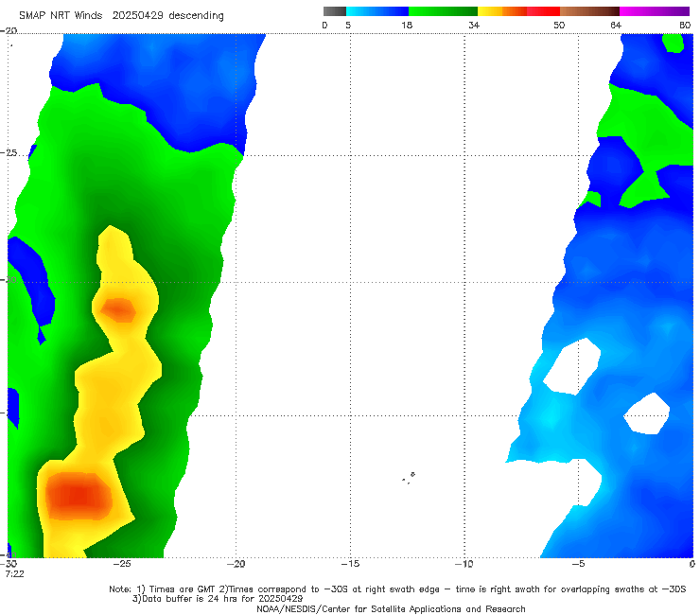Click the yellow-orange segment of the color bar
The image size is (700, 615).
point(502,11)
